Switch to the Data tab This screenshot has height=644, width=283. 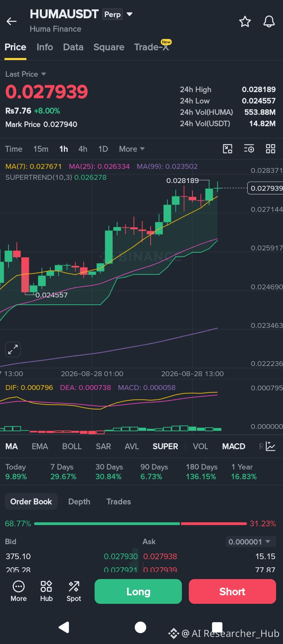(x=73, y=47)
